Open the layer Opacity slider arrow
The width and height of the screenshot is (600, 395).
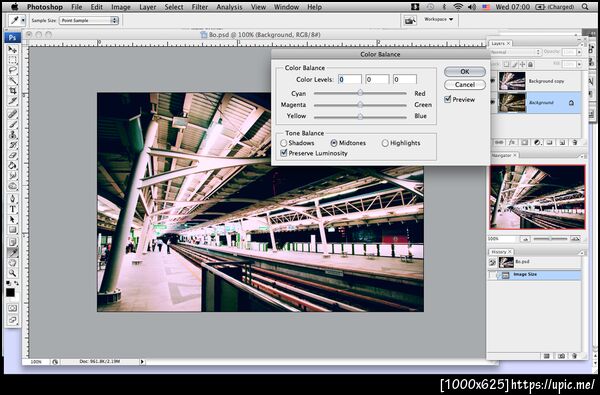(579, 52)
